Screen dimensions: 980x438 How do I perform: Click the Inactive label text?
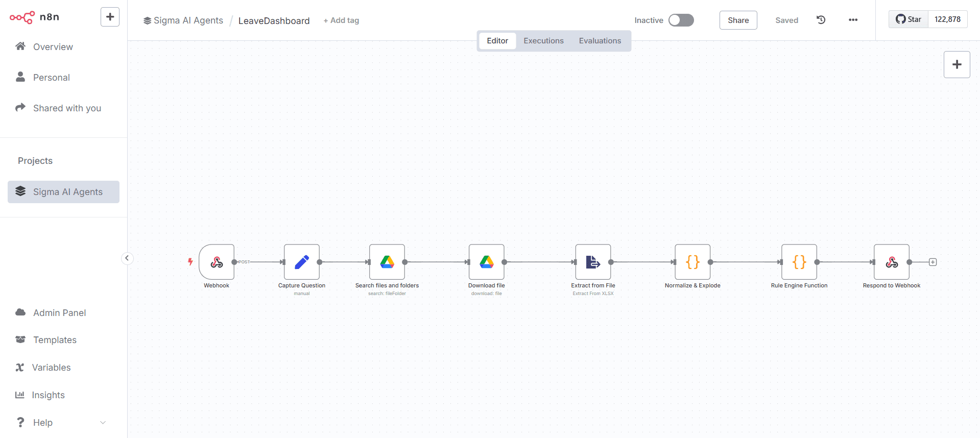point(649,20)
